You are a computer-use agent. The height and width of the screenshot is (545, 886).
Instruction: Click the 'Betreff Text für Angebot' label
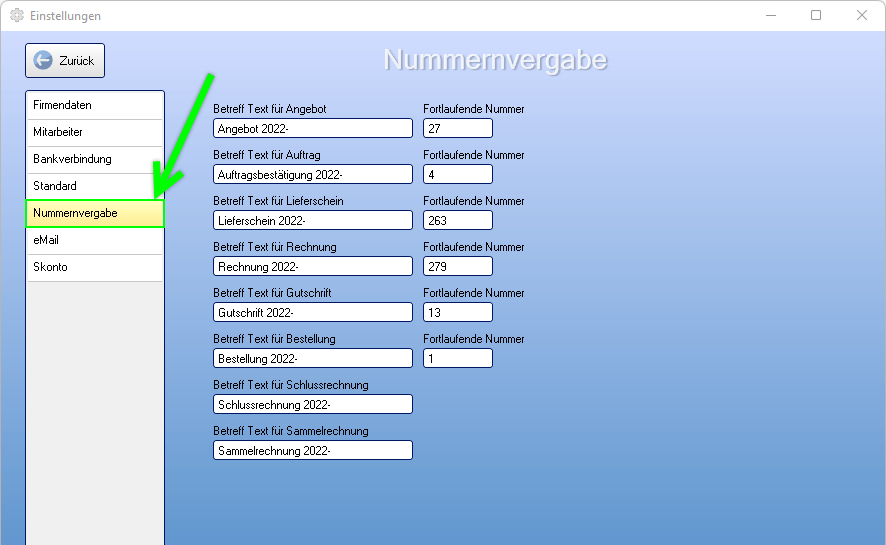tap(270, 109)
